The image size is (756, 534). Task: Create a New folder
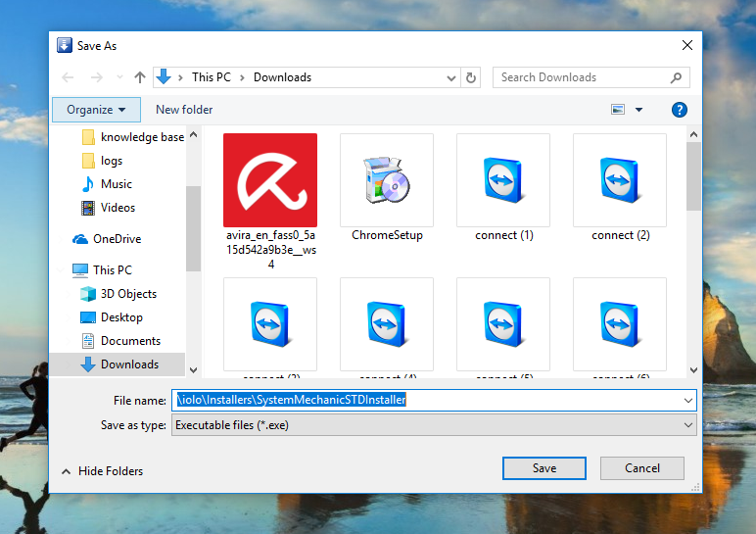pyautogui.click(x=184, y=110)
